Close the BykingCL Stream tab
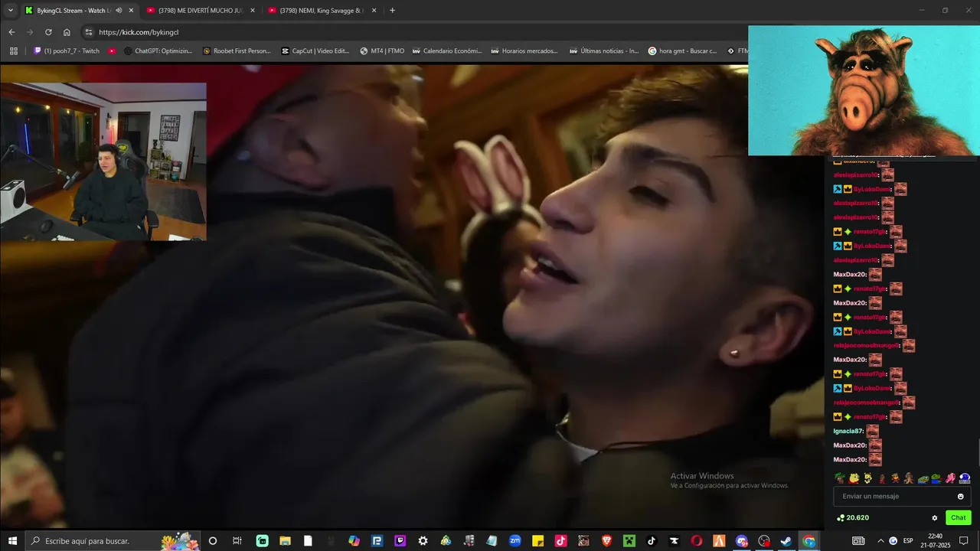Screen dimensions: 980x551 pyautogui.click(x=131, y=11)
